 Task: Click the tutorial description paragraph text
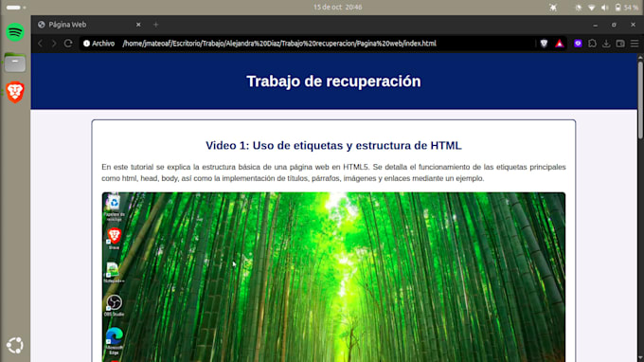pos(333,172)
